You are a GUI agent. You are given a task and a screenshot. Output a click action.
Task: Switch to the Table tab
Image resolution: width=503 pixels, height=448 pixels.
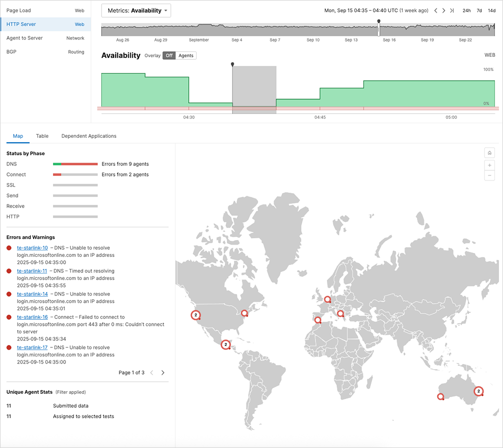[42, 136]
